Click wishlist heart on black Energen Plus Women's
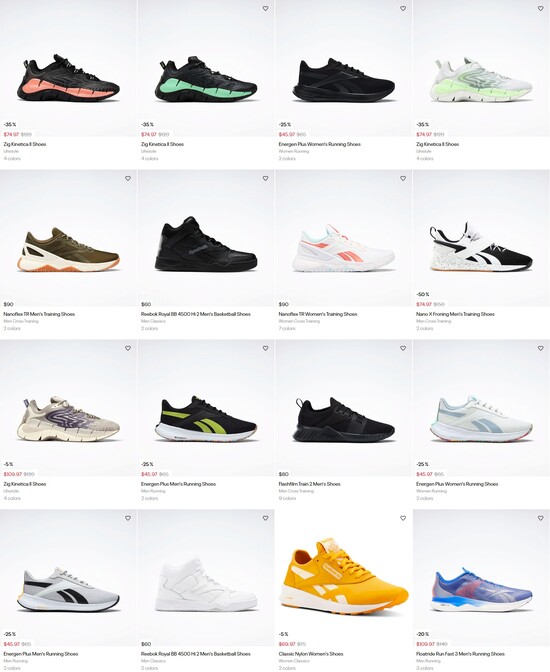The height and width of the screenshot is (672, 550). pos(403,9)
